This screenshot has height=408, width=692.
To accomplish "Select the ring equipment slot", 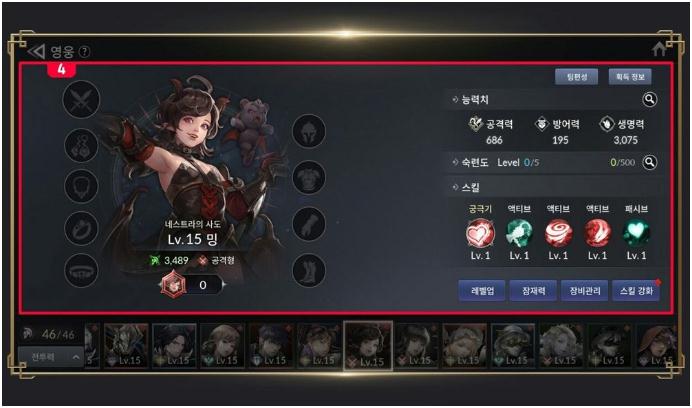I will pyautogui.click(x=81, y=228).
